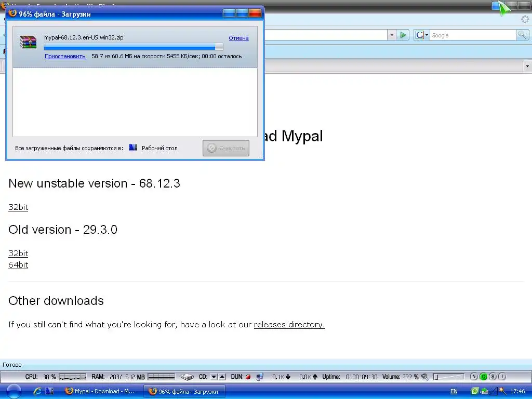Select the mypal-68.12.3.en-US.win32.zip file name
The width and height of the screenshot is (532, 399).
coord(84,37)
